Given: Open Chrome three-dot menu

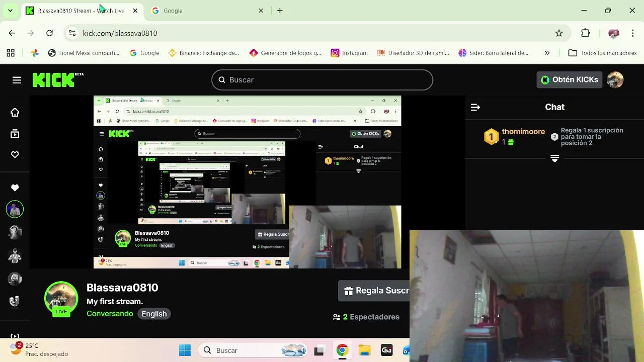Looking at the screenshot, I should click(632, 33).
